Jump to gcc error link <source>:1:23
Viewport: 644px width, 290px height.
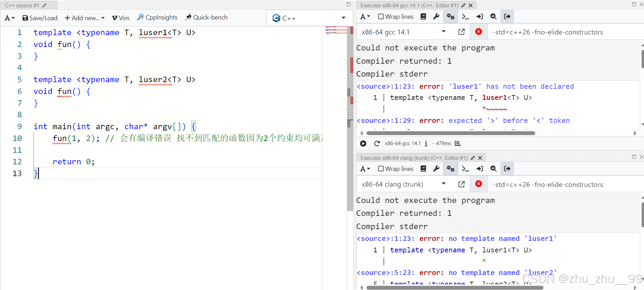386,86
